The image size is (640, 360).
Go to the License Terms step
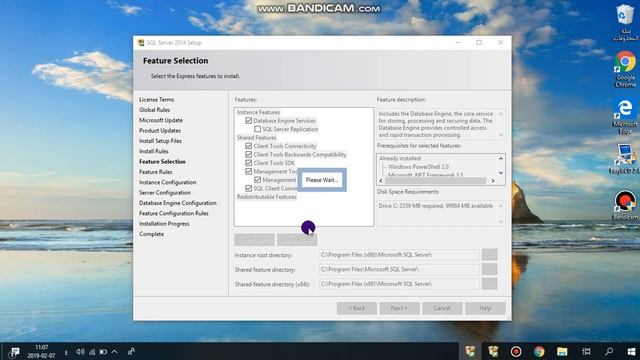(157, 100)
